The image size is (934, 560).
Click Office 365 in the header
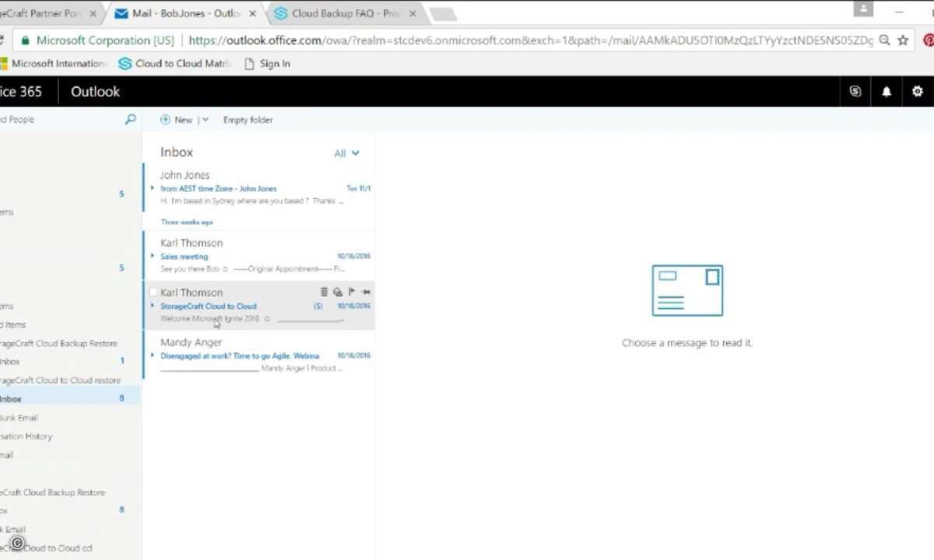[21, 92]
